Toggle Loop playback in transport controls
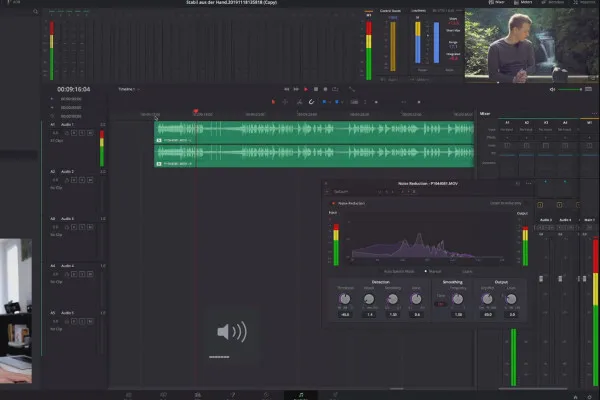Viewport: 600px width, 400px height. pos(335,89)
